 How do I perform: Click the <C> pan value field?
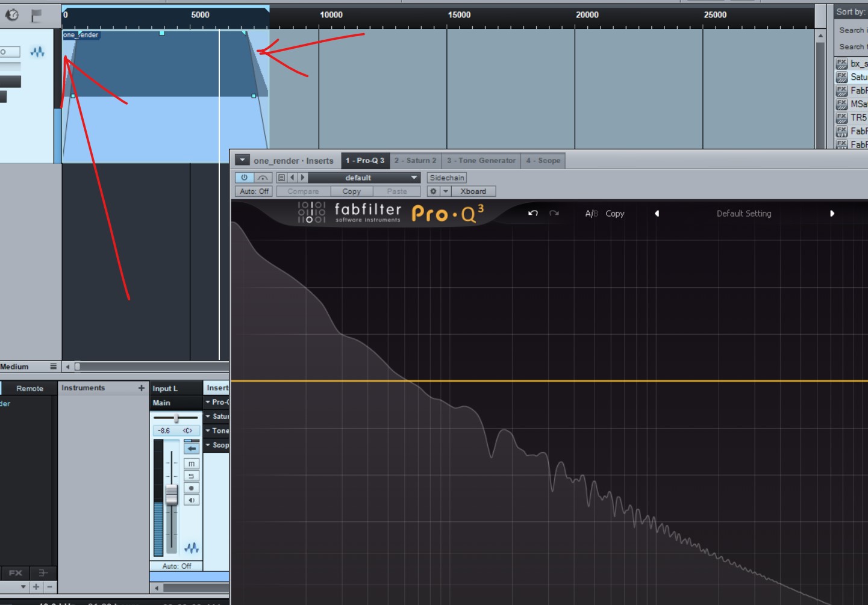pos(188,430)
